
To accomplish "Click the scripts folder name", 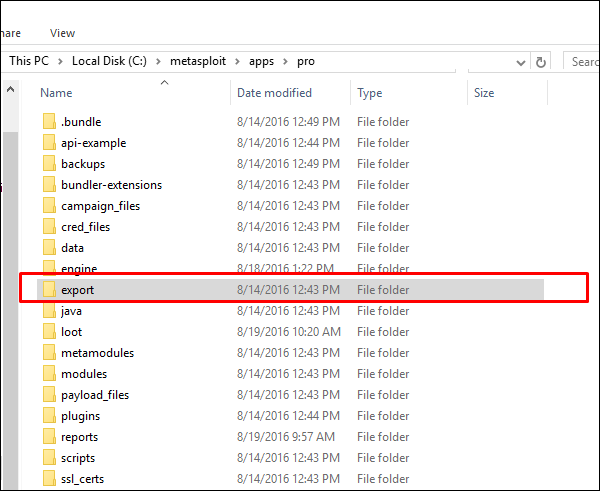I will 78,458.
